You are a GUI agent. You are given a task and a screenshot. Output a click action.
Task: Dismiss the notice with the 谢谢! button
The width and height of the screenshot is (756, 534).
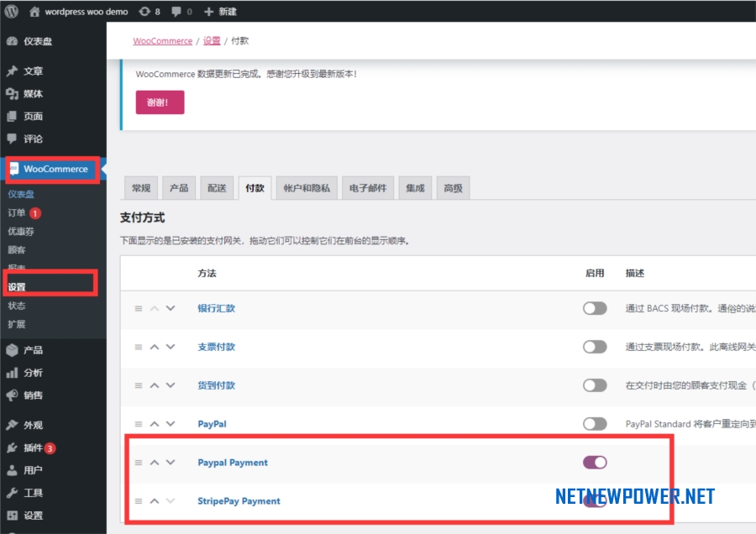click(160, 102)
